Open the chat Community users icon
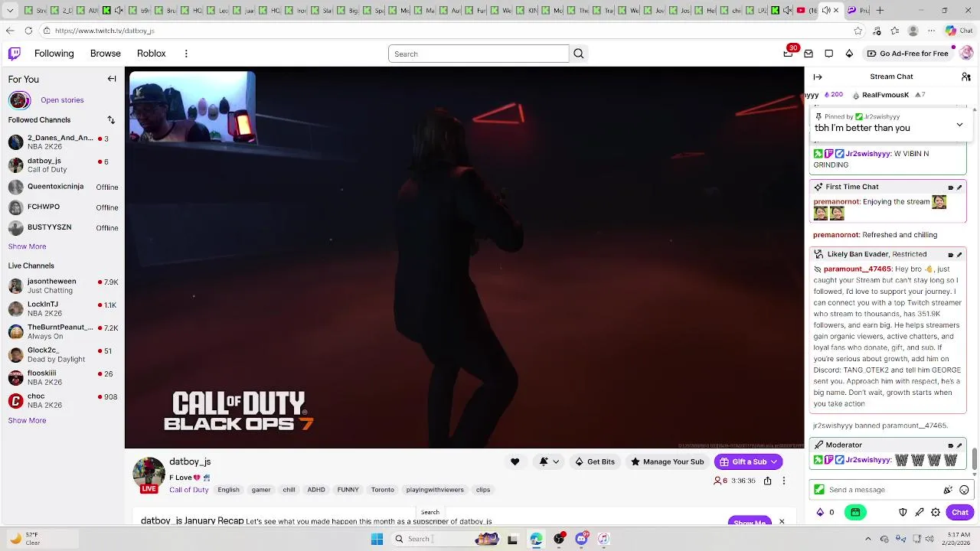980x551 pixels. [966, 77]
